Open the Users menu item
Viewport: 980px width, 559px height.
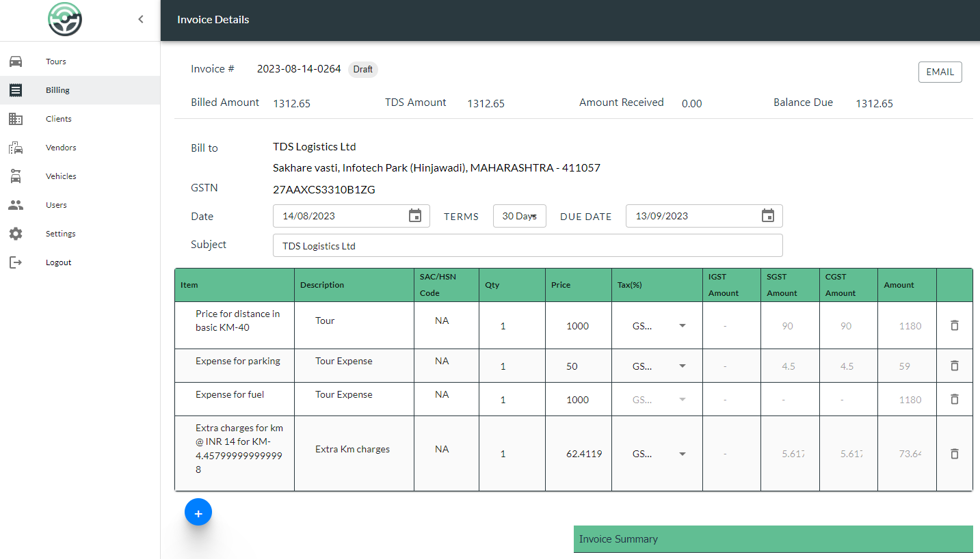[80, 205]
